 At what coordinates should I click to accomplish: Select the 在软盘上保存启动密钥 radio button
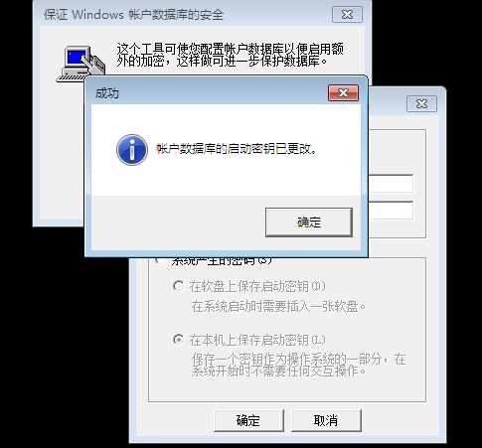pos(178,286)
